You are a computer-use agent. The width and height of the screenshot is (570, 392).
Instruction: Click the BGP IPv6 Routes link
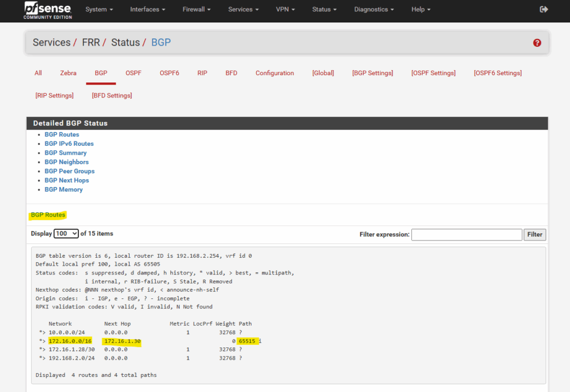coord(69,144)
